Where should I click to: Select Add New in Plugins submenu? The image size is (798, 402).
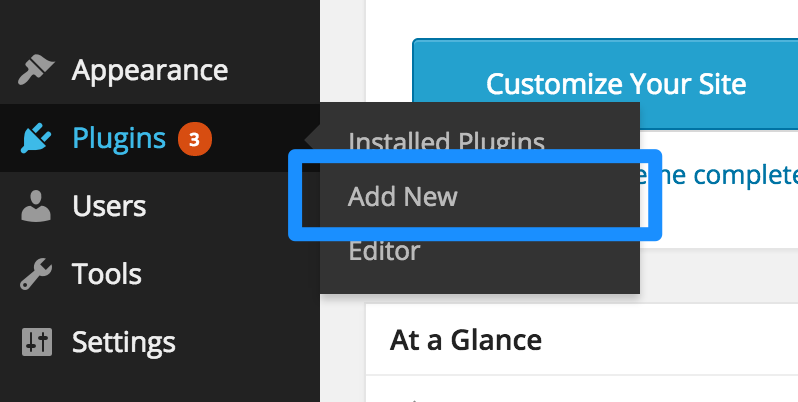click(403, 196)
